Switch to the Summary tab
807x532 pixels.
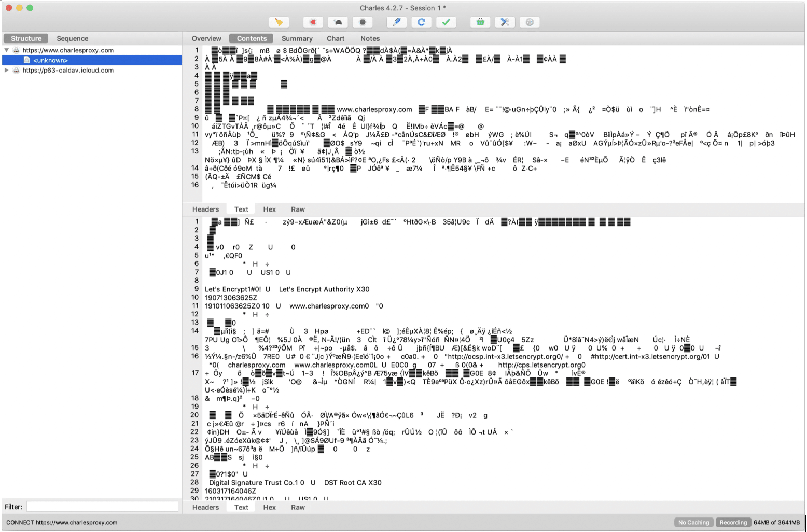click(x=297, y=39)
